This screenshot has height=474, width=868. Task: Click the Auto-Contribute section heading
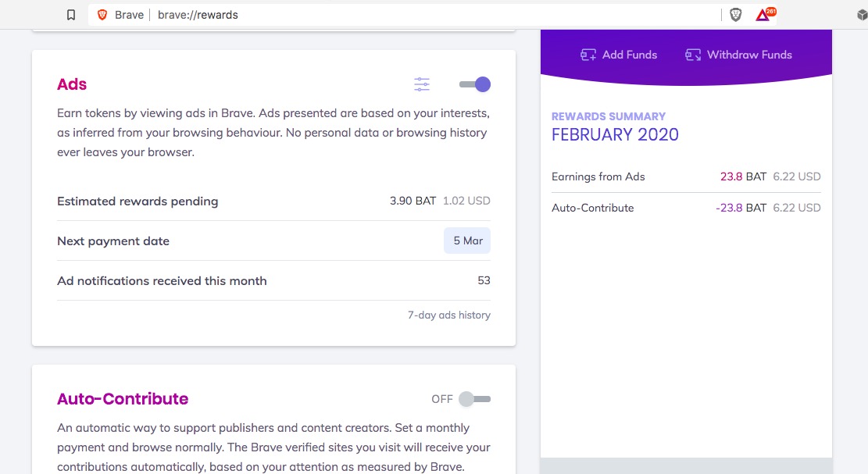[123, 399]
